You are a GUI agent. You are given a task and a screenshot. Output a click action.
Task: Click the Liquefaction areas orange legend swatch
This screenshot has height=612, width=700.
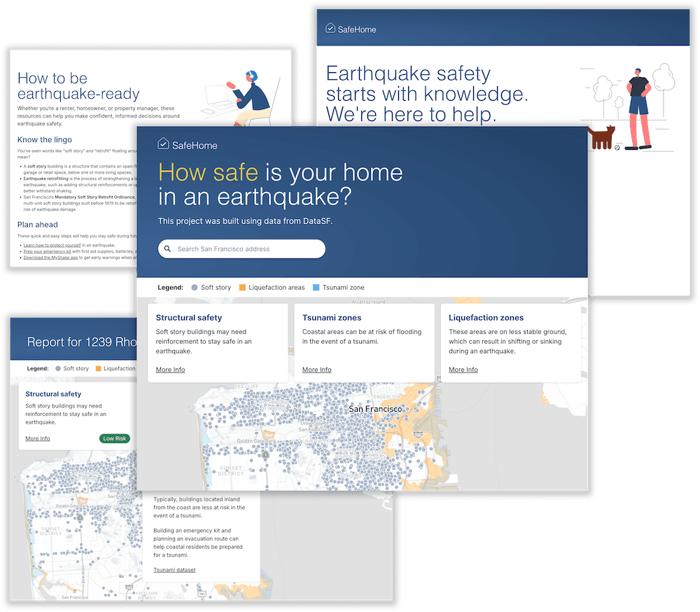tap(242, 288)
